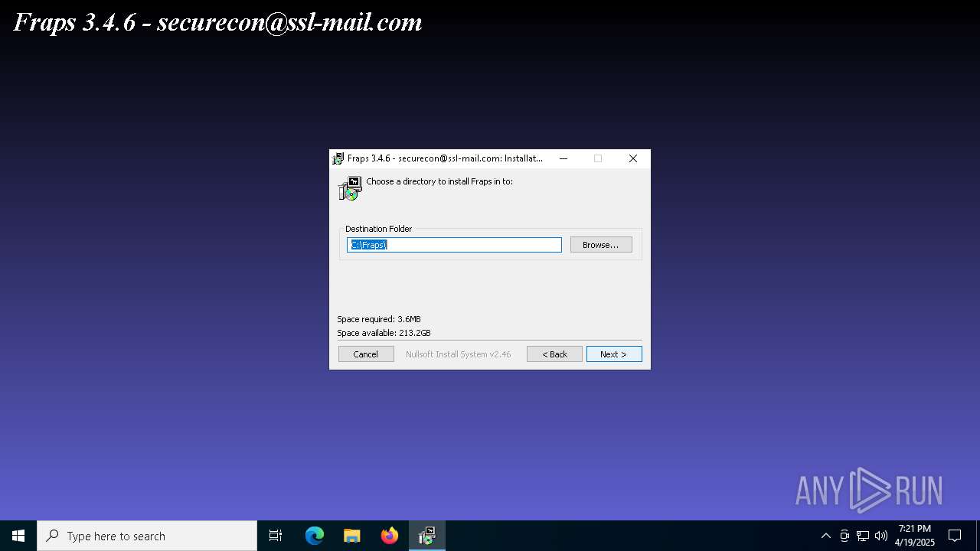Viewport: 980px width, 551px height.
Task: Click the Meet Now tray icon
Action: [844, 536]
